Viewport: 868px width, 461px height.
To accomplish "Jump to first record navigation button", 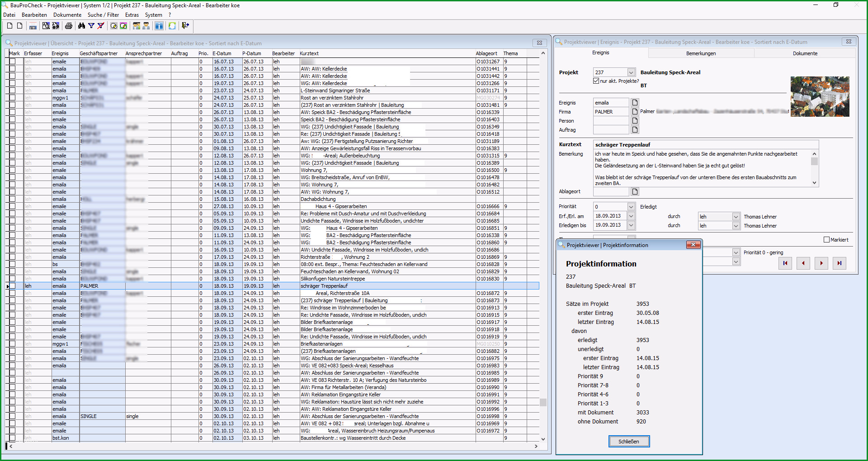I will point(785,263).
